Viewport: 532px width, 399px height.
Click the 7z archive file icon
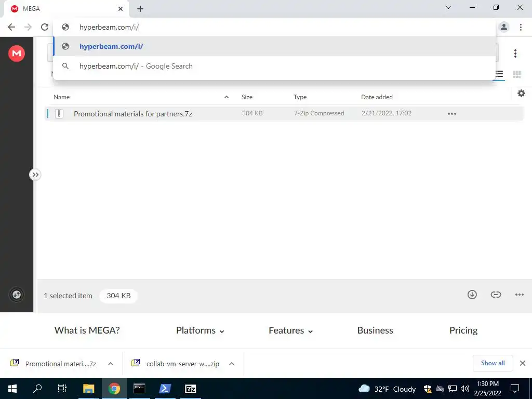[59, 114]
